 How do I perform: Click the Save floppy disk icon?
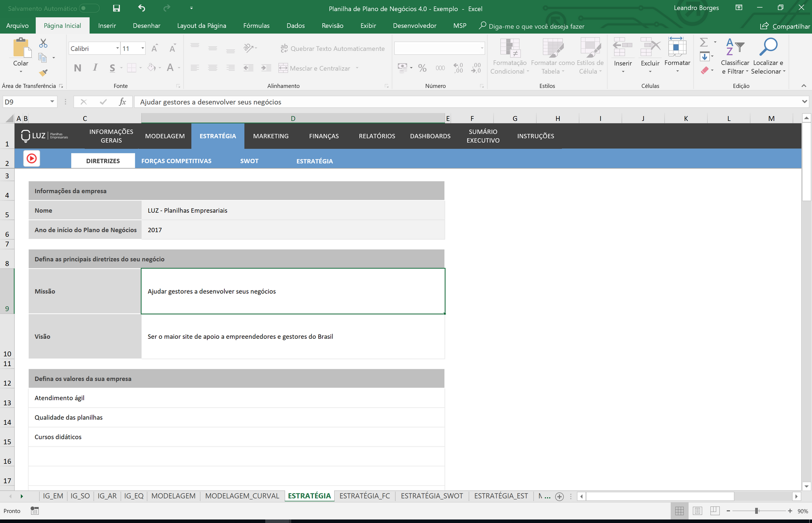[116, 8]
